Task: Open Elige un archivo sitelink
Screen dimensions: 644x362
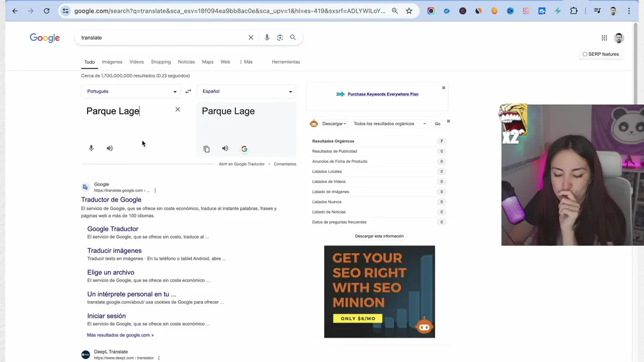Action: [111, 273]
